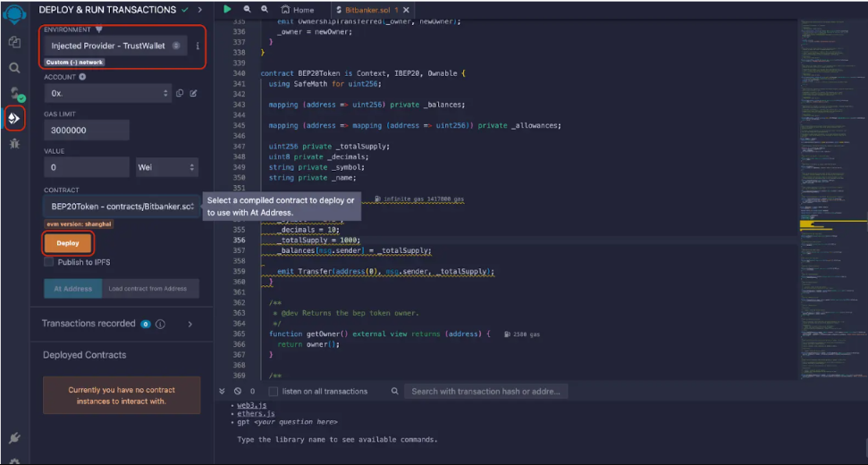Toggle the Publish to IPFS checkbox
Image resolution: width=868 pixels, height=465 pixels.
point(48,262)
